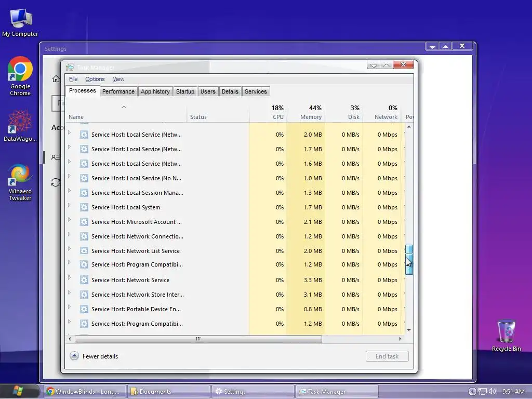
Task: Open the Windows Start button
Action: click(18, 391)
